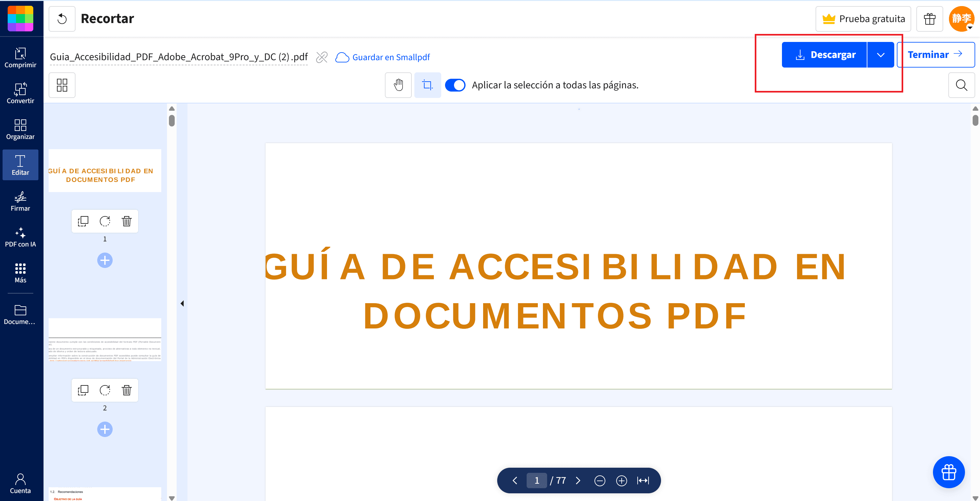The height and width of the screenshot is (501, 980).
Task: Select the crop tool icon
Action: 427,85
